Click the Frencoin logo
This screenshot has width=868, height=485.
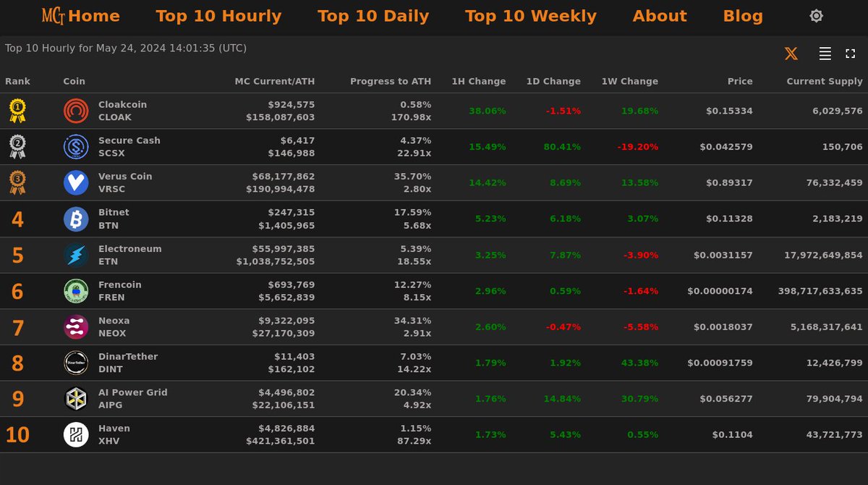pos(76,291)
